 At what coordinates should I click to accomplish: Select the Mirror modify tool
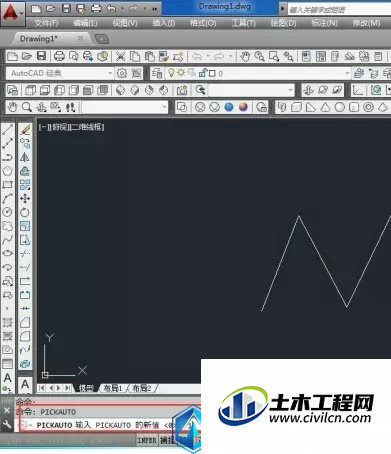click(x=25, y=157)
